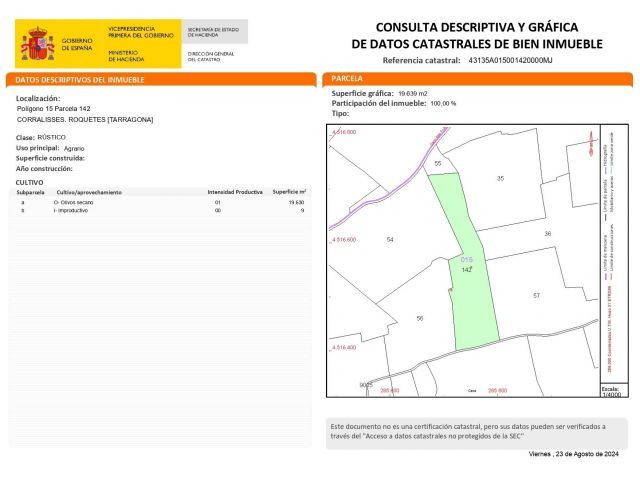Click the gray disclaimer 'Este documento no es una certificación'
Image resolution: width=640 pixels, height=480 pixels.
pos(476,433)
